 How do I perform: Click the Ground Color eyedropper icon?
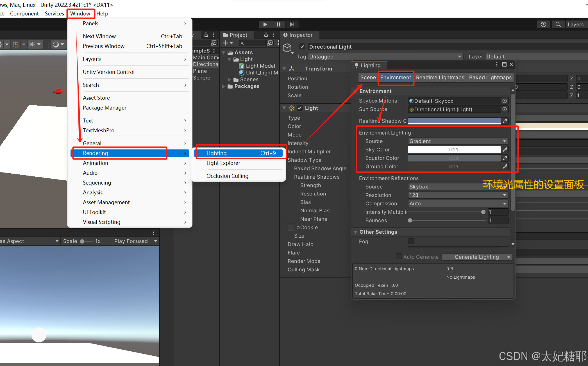pos(505,166)
